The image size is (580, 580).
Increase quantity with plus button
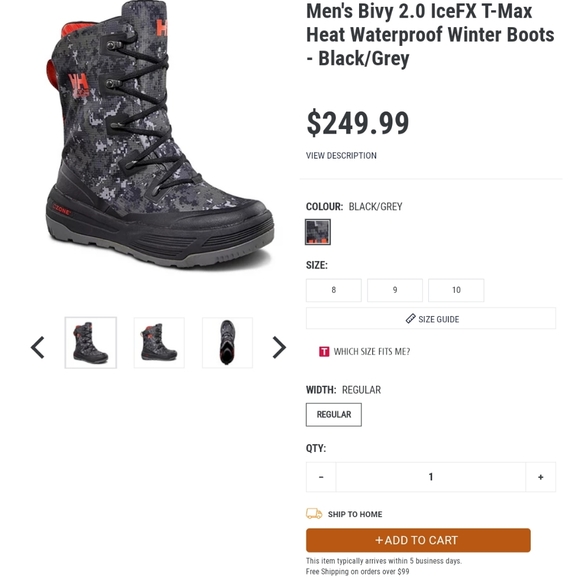(540, 477)
